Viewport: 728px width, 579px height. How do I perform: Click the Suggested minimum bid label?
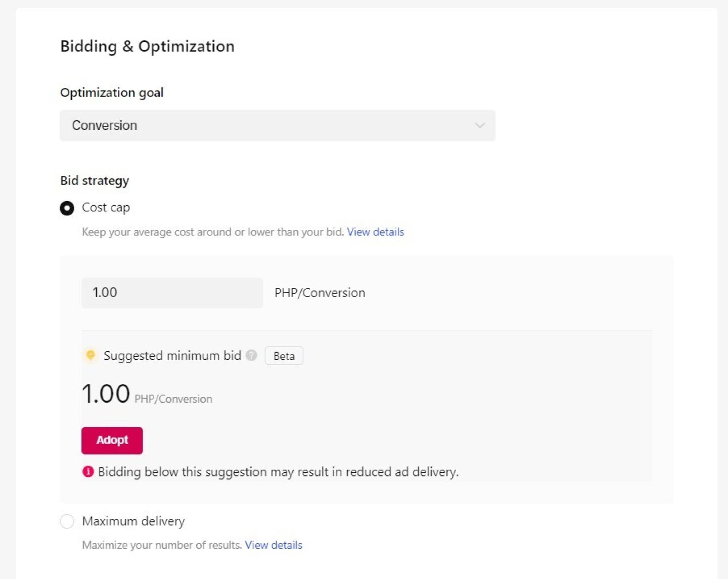click(172, 356)
